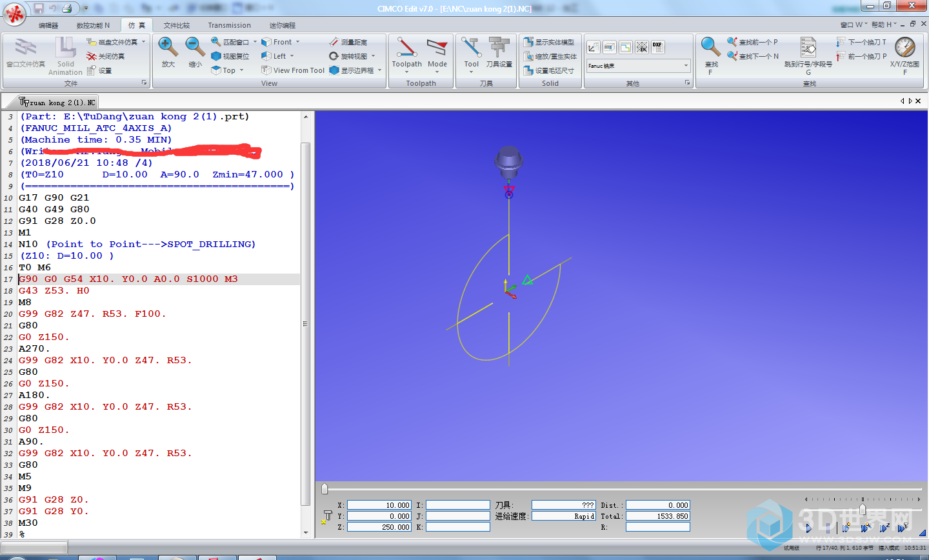
Task: Expand the Top view dropdown arrow
Action: [242, 70]
